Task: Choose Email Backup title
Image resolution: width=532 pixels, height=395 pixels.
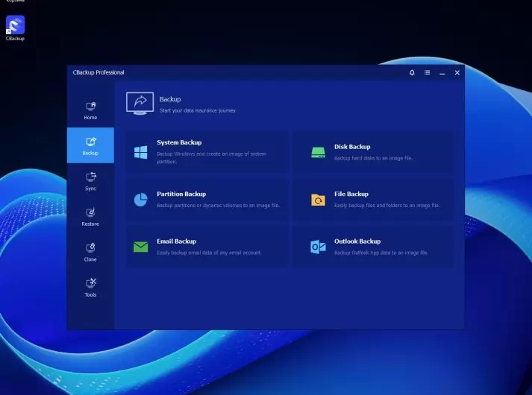Action: click(x=176, y=241)
